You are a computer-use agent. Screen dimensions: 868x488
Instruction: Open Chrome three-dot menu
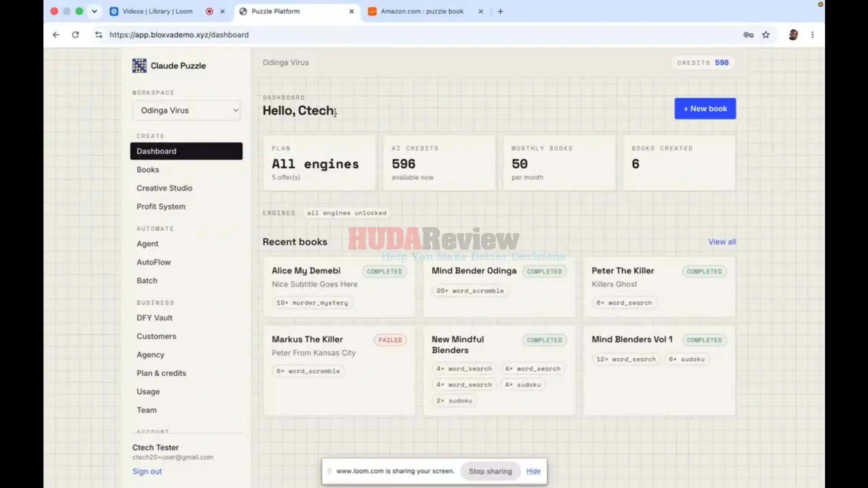(x=812, y=35)
